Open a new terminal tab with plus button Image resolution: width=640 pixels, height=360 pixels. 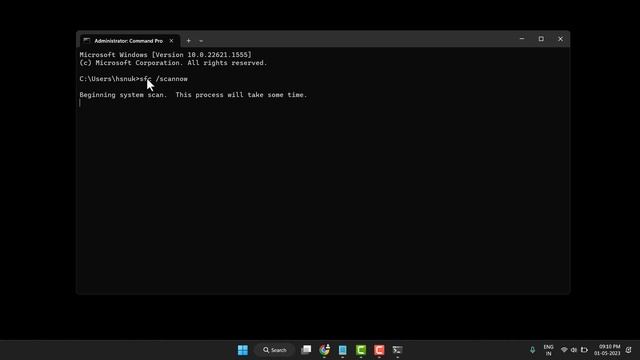tap(188, 41)
